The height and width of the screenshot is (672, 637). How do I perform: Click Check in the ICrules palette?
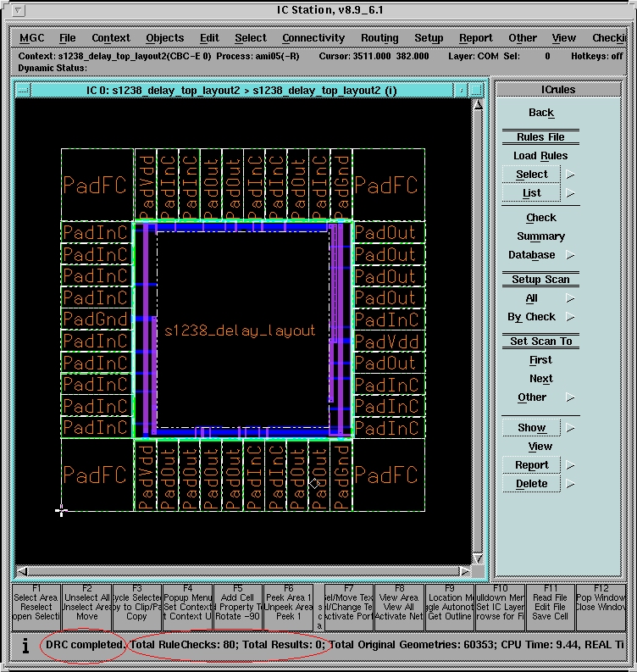point(540,218)
